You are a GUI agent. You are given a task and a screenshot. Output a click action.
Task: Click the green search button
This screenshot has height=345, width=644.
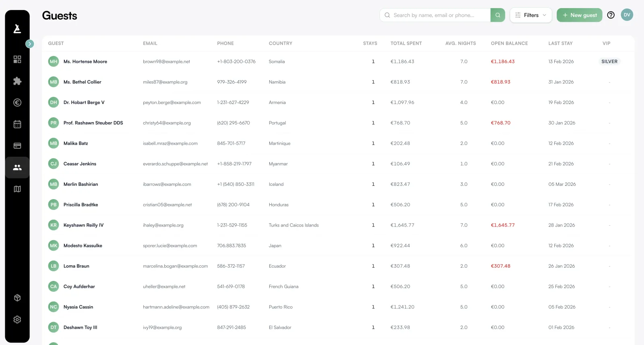tap(497, 15)
